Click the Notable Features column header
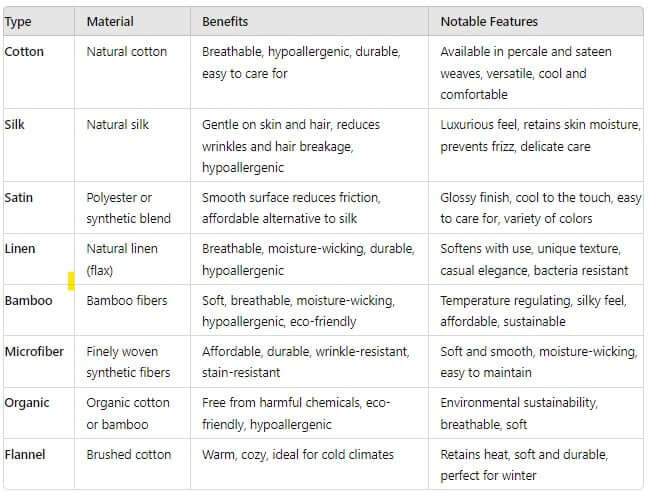 [x=489, y=21]
